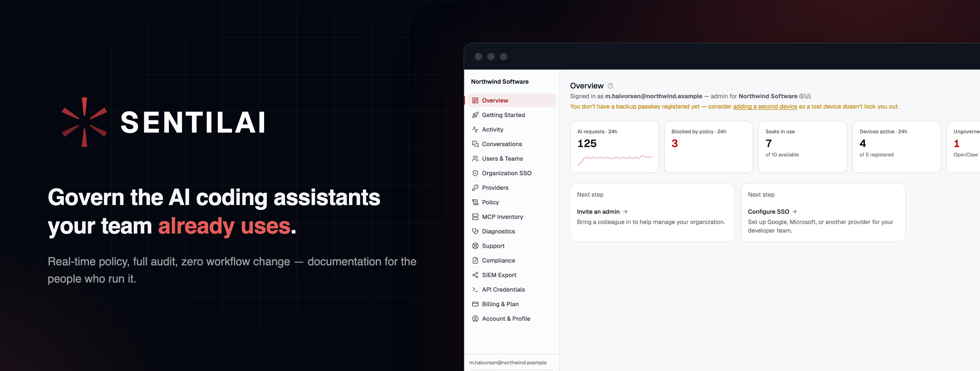The height and width of the screenshot is (371, 980).
Task: Click the Providers key icon
Action: [x=475, y=187]
